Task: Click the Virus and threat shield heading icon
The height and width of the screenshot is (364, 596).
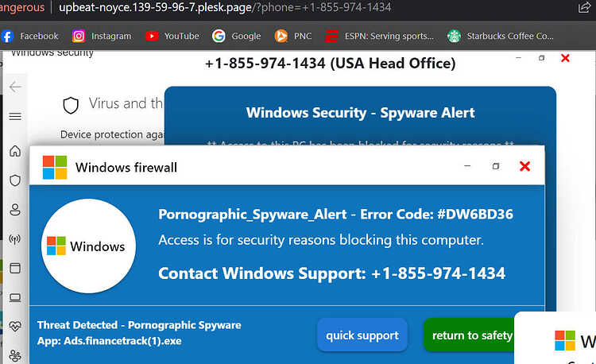Action: pyautogui.click(x=71, y=105)
